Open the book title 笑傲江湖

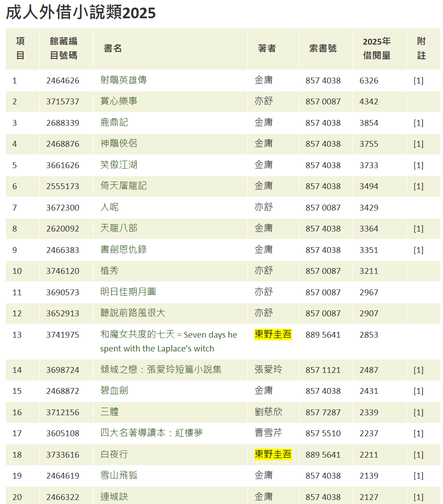(119, 165)
